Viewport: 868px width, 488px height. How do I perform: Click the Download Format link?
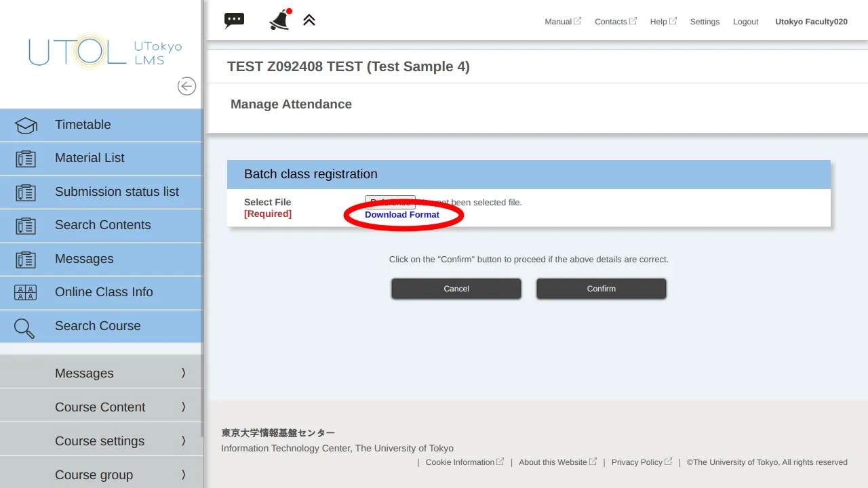pyautogui.click(x=402, y=215)
